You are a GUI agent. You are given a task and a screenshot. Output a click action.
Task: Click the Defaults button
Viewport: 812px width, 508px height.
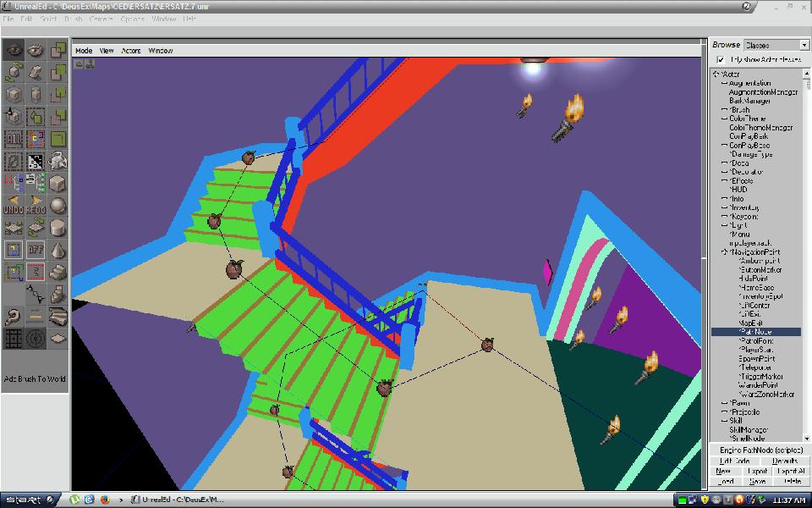pos(785,461)
